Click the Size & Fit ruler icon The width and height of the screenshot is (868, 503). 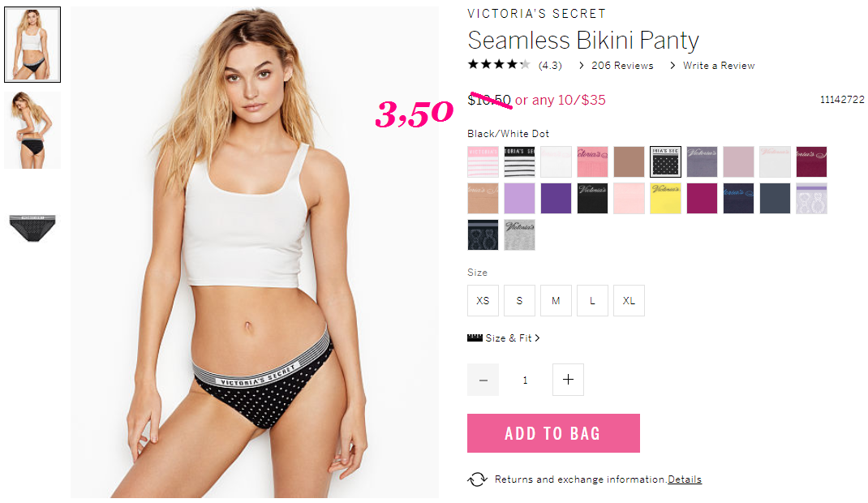pos(475,338)
